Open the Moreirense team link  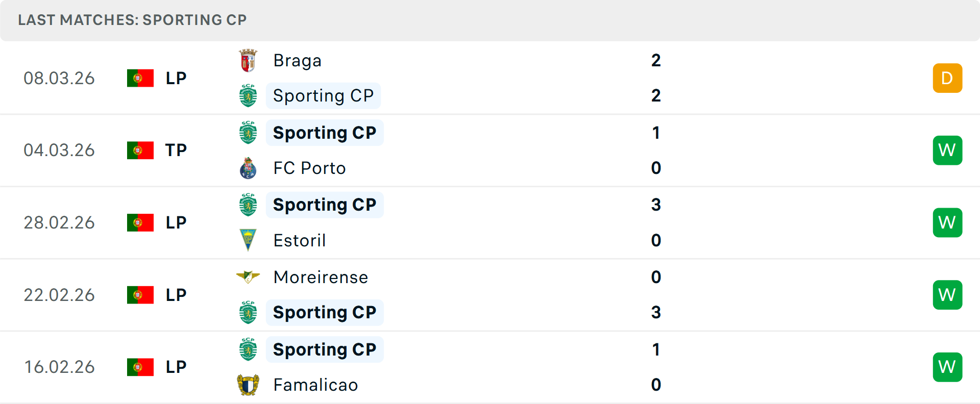click(321, 277)
